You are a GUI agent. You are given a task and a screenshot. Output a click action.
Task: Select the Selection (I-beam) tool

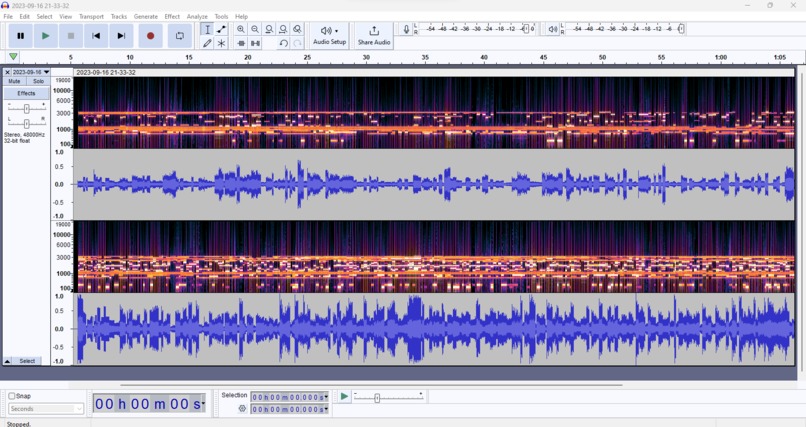coord(207,29)
